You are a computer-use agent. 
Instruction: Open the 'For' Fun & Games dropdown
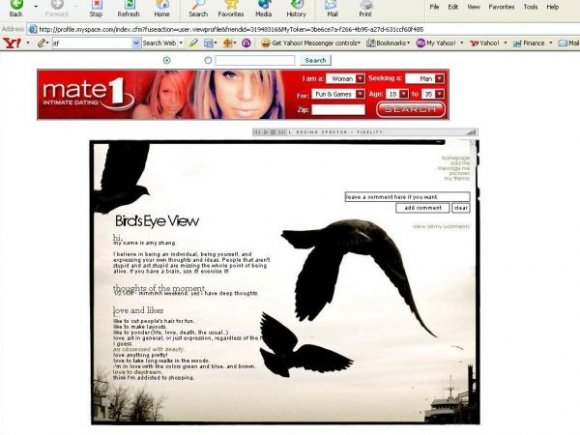(338, 94)
